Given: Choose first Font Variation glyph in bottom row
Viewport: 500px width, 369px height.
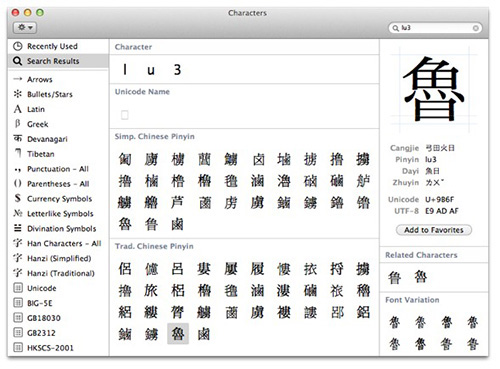Looking at the screenshot, I should pyautogui.click(x=394, y=344).
